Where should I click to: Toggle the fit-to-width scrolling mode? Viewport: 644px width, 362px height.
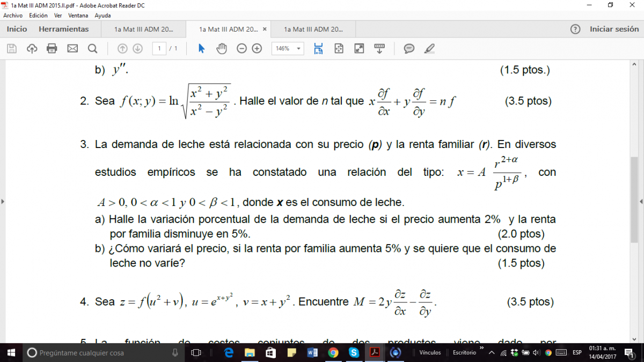point(318,49)
